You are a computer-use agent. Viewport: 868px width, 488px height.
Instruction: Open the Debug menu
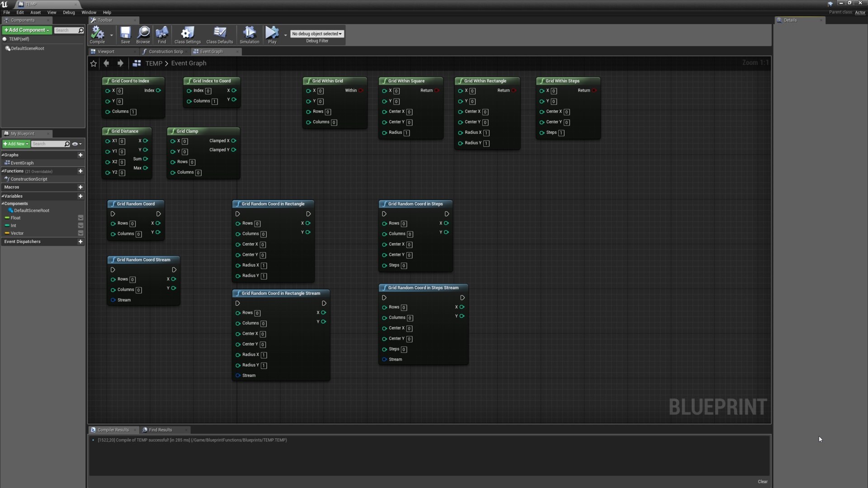click(69, 12)
